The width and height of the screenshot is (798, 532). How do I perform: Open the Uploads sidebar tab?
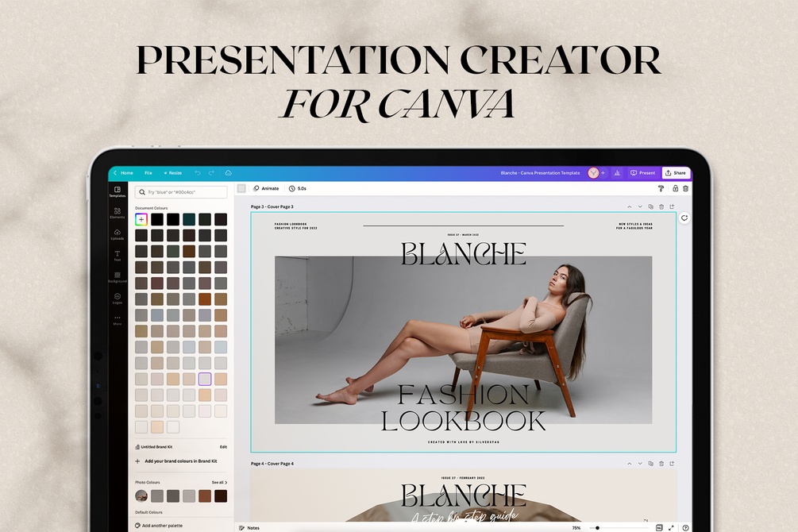point(117,234)
